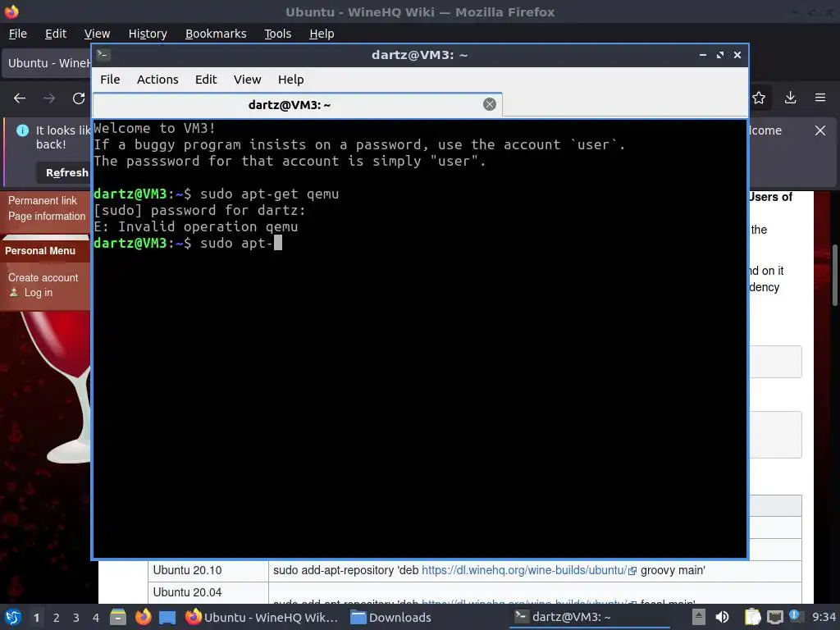
Task: Click the show desktop taskbar icon
Action: [167, 617]
